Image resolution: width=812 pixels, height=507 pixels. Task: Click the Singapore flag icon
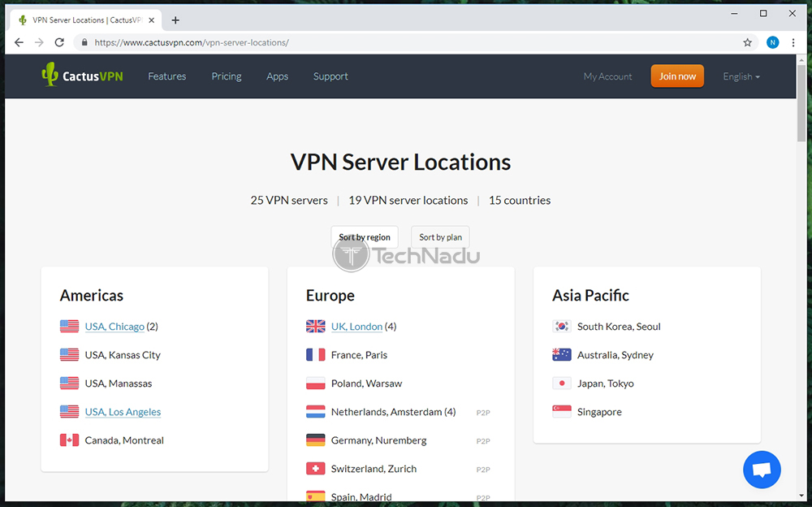562,412
